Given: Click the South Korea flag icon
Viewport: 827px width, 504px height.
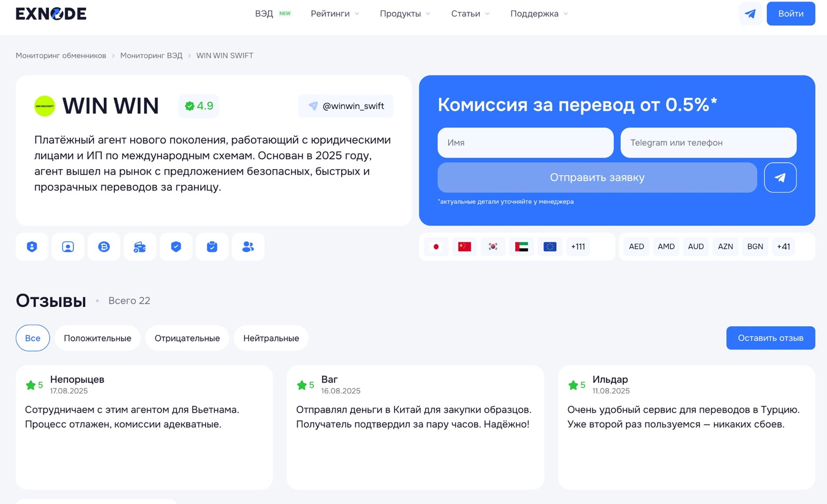Looking at the screenshot, I should point(493,247).
